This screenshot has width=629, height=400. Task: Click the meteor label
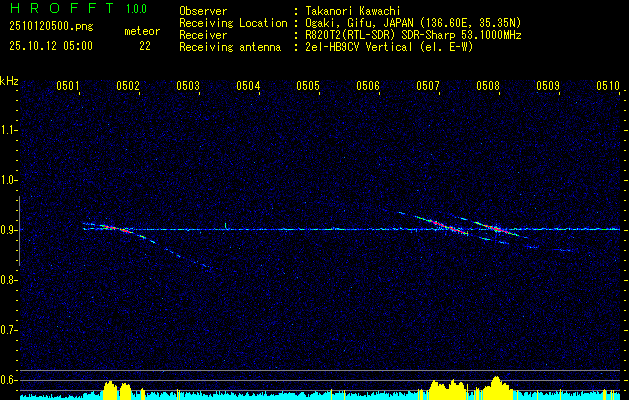tap(142, 31)
